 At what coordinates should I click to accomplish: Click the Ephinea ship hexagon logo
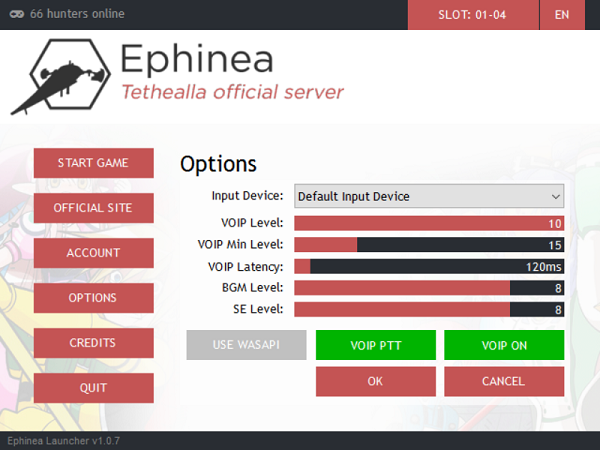[x=60, y=77]
